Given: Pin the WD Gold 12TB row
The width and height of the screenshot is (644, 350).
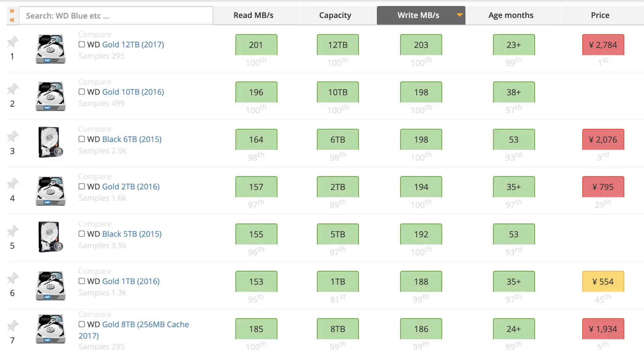Looking at the screenshot, I should point(12,42).
